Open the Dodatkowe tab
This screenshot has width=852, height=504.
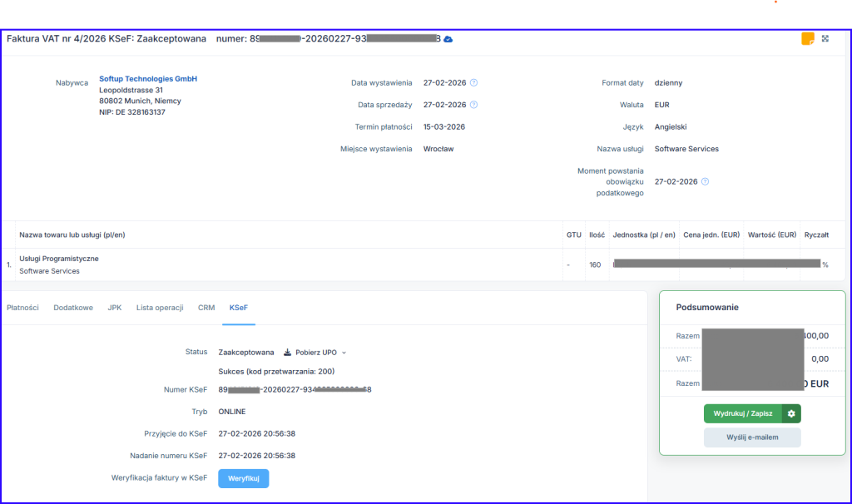pos(73,308)
